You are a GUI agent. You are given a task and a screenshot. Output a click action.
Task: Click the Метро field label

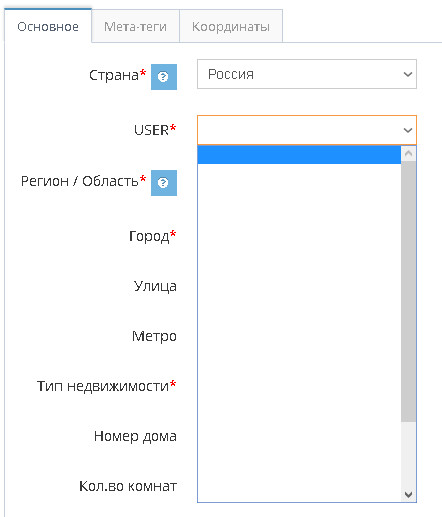tap(154, 336)
